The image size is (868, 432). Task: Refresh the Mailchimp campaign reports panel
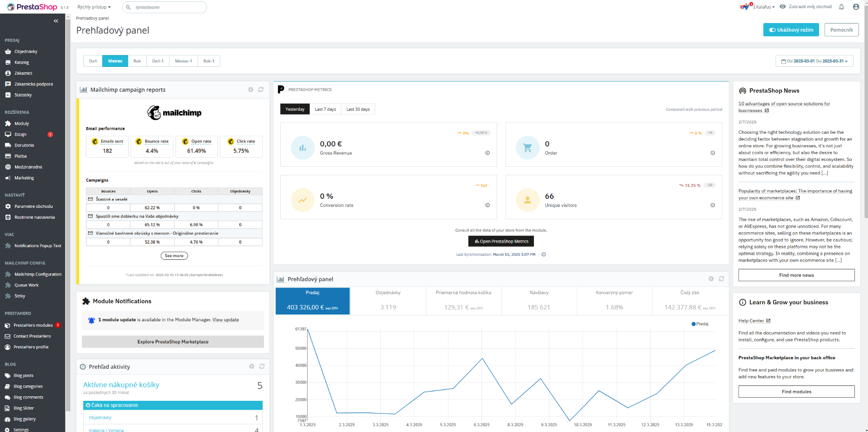tap(261, 89)
